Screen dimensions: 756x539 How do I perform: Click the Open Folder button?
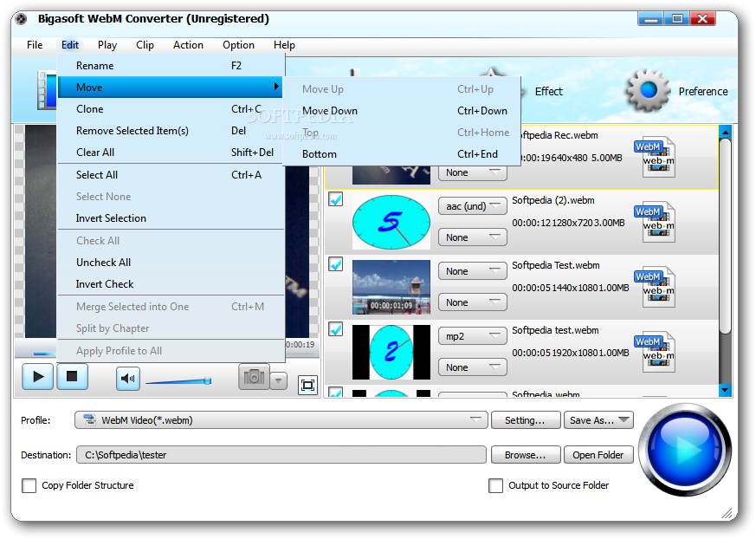598,455
